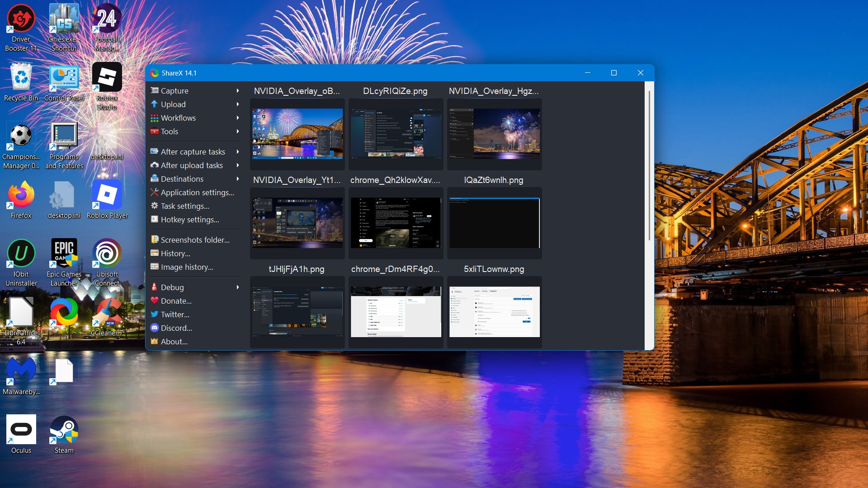
Task: Expand the Destinations submenu arrow
Action: tap(238, 179)
